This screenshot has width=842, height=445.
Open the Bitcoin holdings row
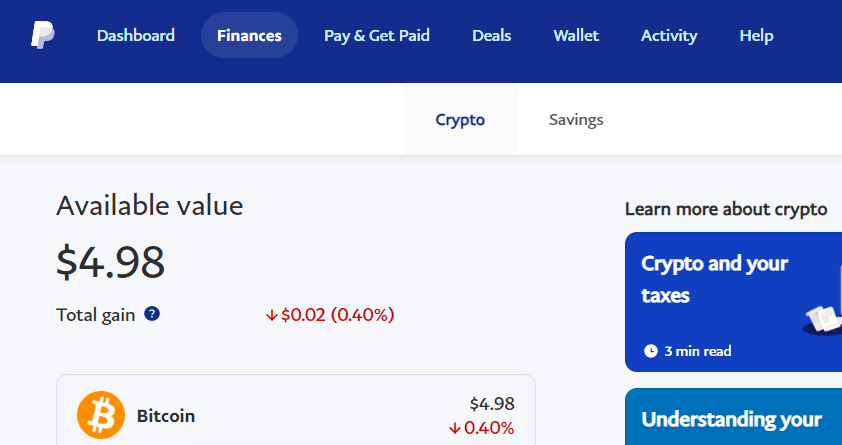click(x=296, y=415)
